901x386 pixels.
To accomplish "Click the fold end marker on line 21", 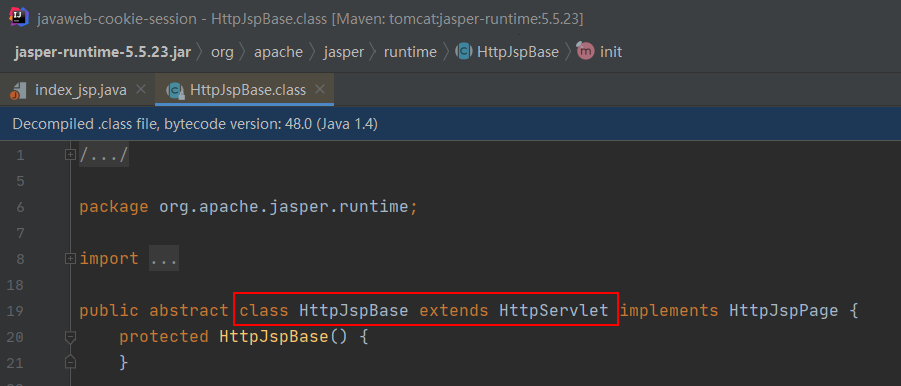I will [70, 362].
